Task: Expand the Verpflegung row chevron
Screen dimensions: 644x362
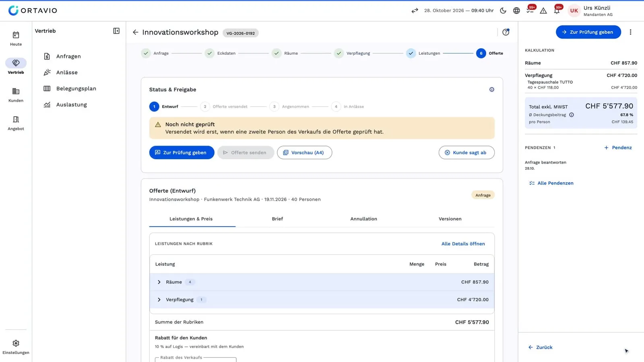Action: click(159, 300)
